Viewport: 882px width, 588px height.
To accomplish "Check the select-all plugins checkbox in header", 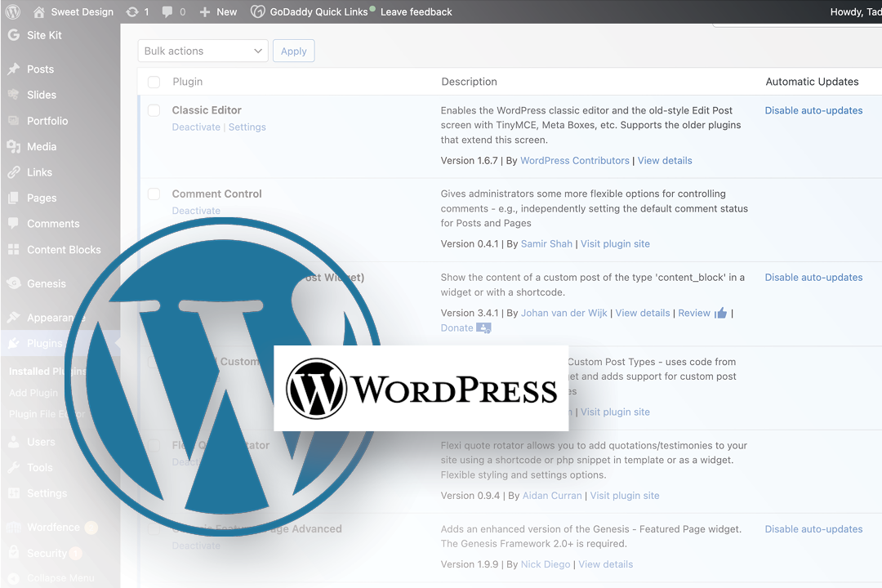I will pyautogui.click(x=154, y=82).
